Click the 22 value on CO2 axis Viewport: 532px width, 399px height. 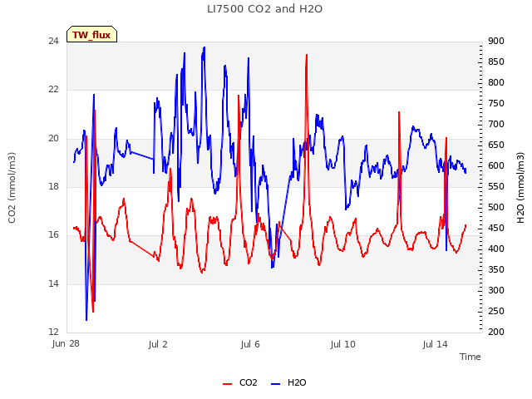click(53, 90)
